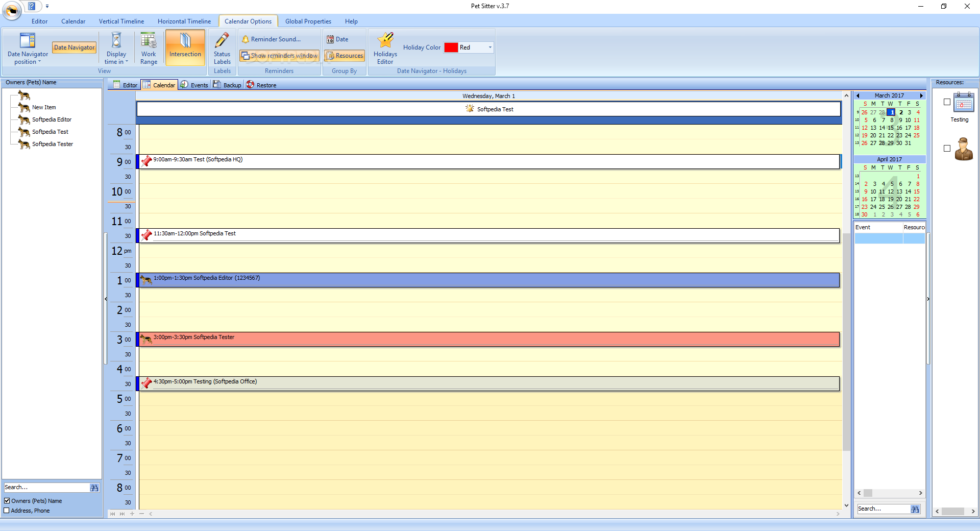The image size is (980, 531).
Task: Switch to Horizontal Timeline tab
Action: 184,21
